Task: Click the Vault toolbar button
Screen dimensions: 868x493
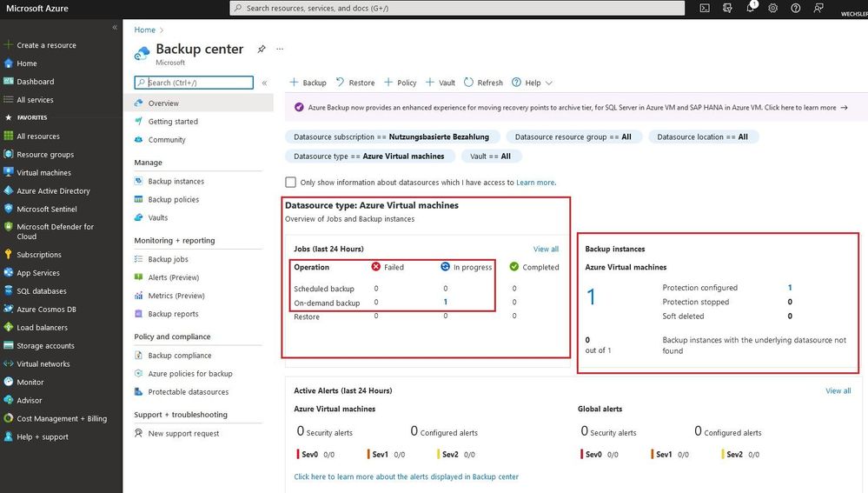Action: 441,83
